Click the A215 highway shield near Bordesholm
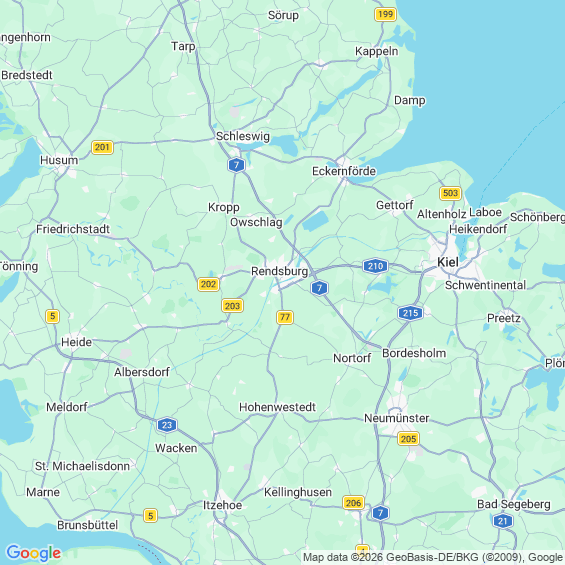Viewport: 565px width, 565px height. [410, 313]
